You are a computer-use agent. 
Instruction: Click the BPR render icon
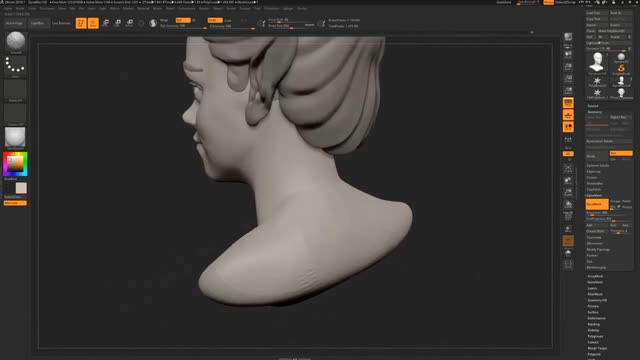(x=568, y=38)
